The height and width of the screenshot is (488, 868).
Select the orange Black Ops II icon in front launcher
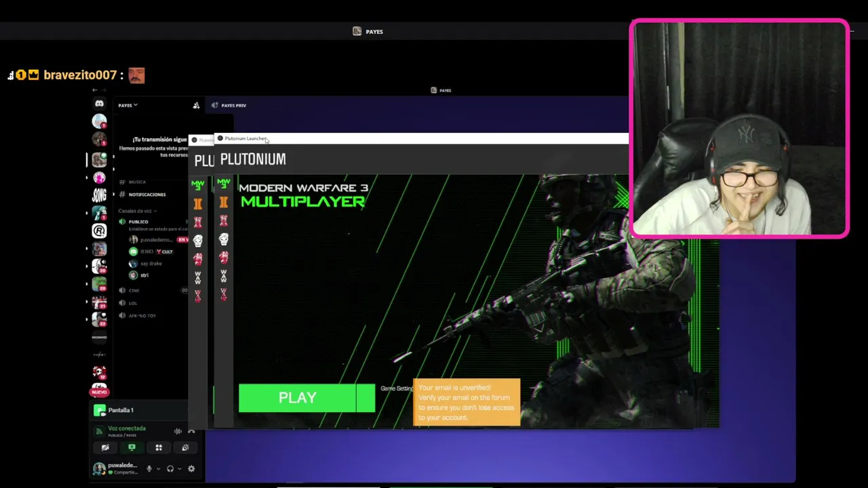tap(223, 202)
